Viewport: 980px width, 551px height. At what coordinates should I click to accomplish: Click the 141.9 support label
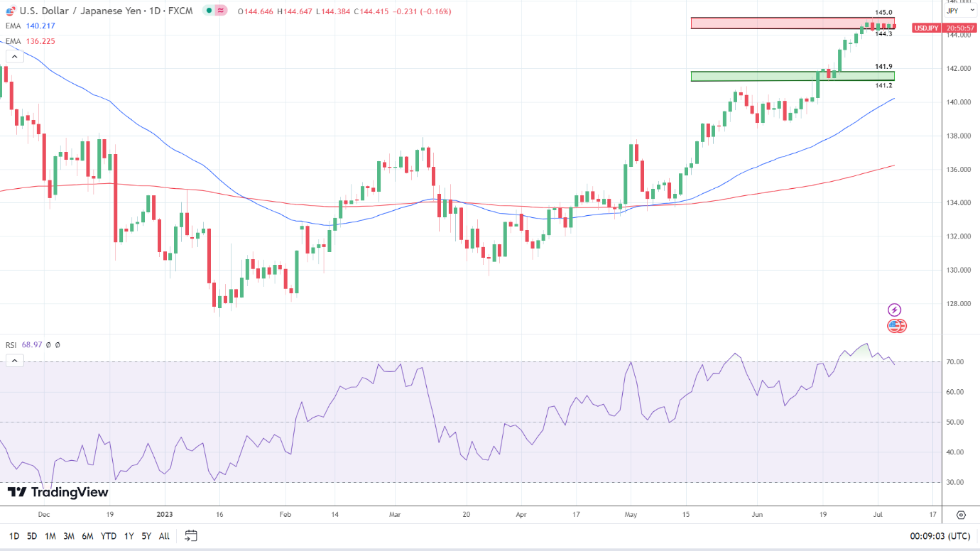883,67
